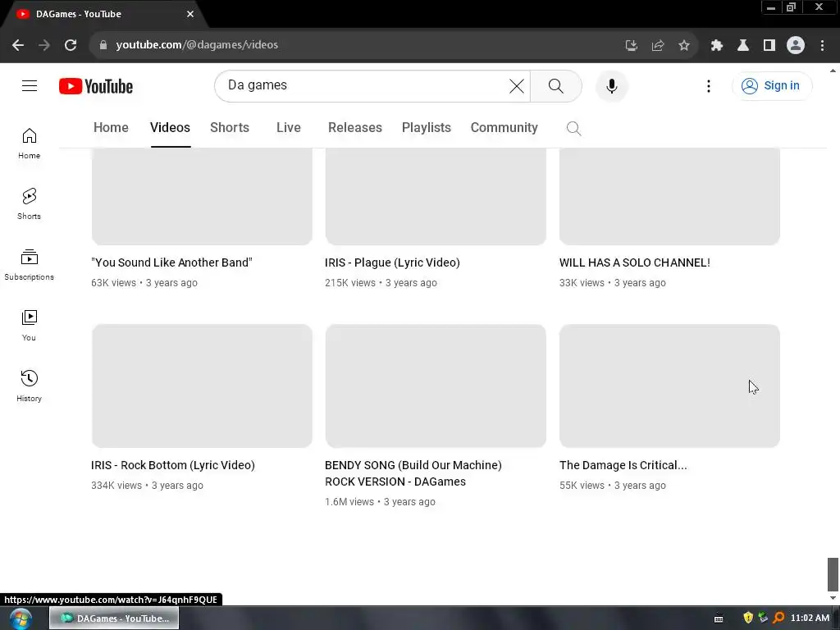The width and height of the screenshot is (840, 630).
Task: Open "You Sound Like Another Band" video title
Action: (171, 262)
